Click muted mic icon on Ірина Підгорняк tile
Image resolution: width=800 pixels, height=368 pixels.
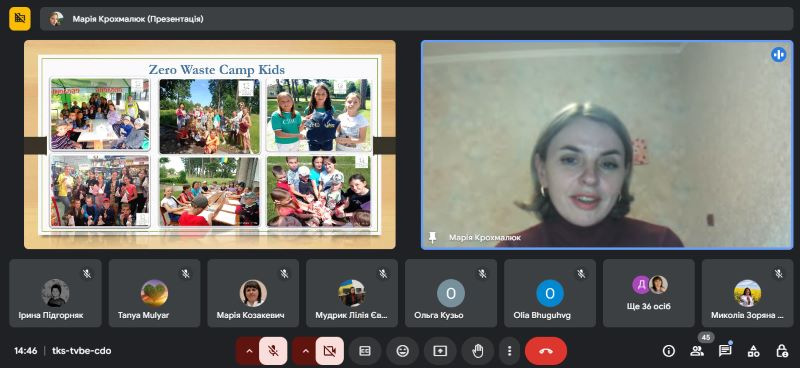pyautogui.click(x=87, y=274)
